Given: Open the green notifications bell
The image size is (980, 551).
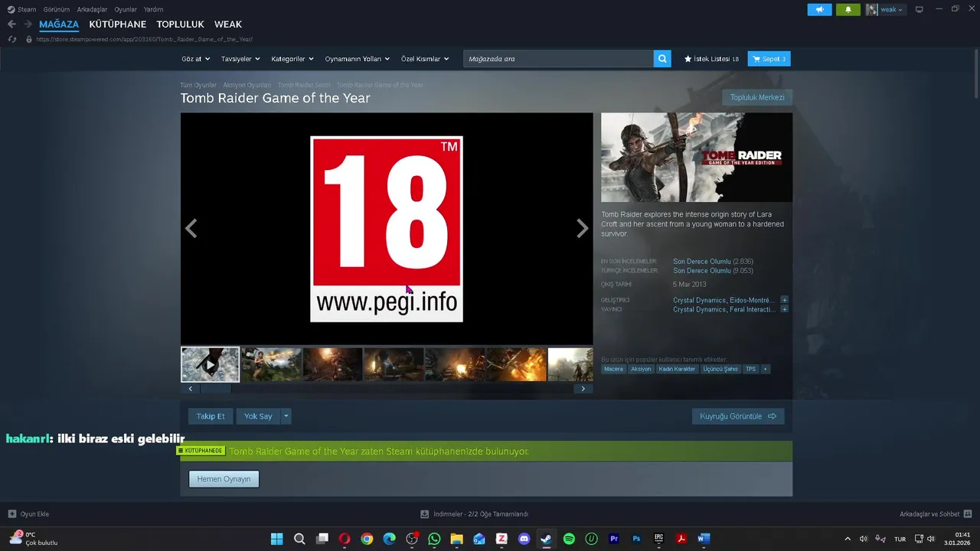Looking at the screenshot, I should tap(848, 10).
